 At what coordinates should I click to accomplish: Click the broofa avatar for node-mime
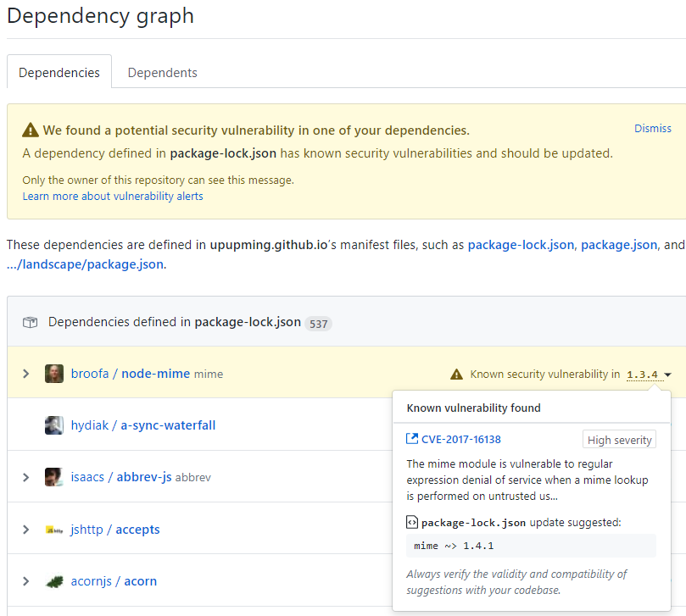tap(53, 373)
